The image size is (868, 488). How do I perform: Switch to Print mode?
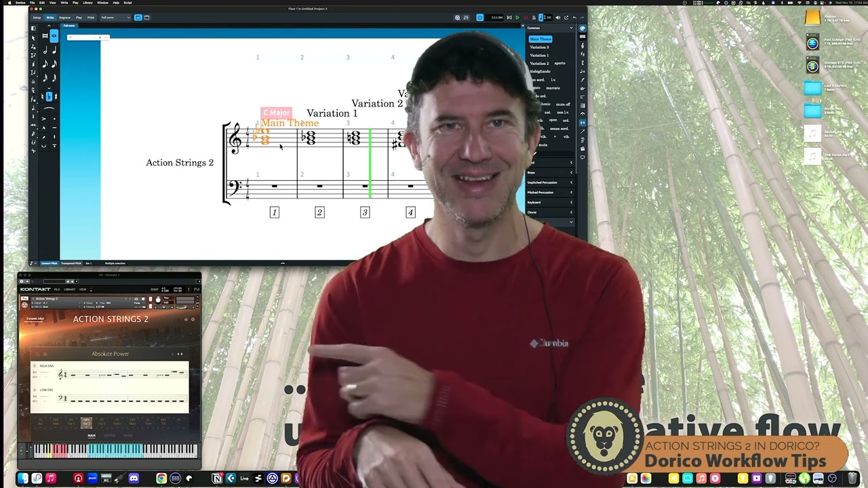coord(91,18)
